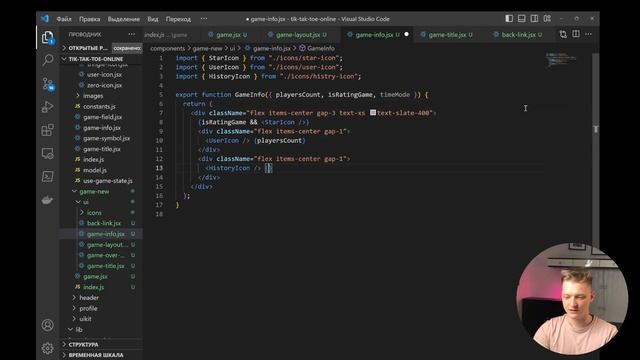Expand the Временная шкала timeline section
Image resolution: width=640 pixels, height=360 pixels.
click(96, 355)
